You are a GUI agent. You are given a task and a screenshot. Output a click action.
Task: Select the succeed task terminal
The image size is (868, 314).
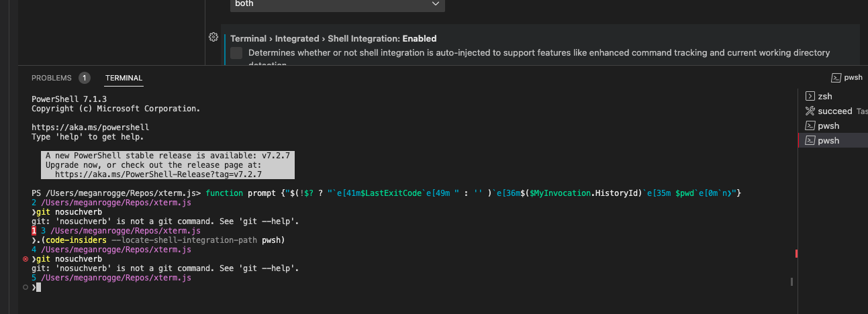[x=832, y=111]
